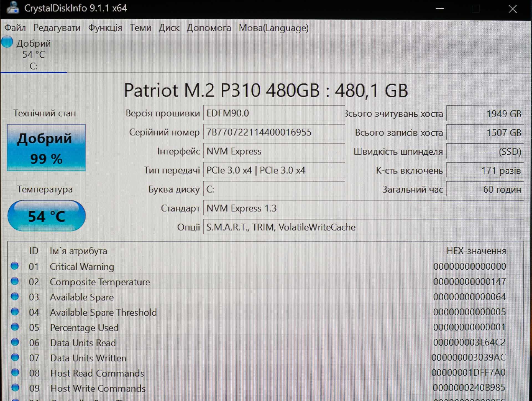Click the standard field NVM Express 1.3
Image resolution: width=532 pixels, height=401 pixels.
[x=363, y=208]
